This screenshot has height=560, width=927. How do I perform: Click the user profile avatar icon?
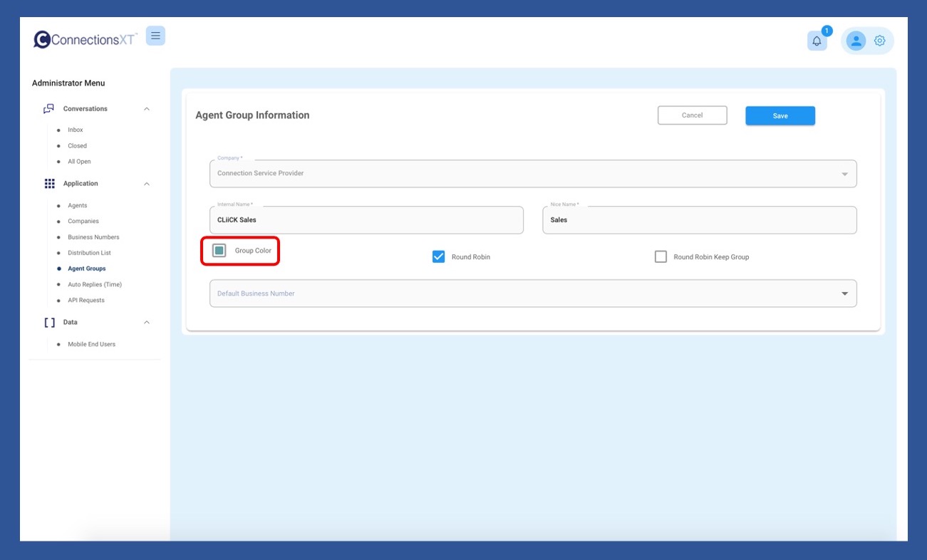(x=856, y=41)
